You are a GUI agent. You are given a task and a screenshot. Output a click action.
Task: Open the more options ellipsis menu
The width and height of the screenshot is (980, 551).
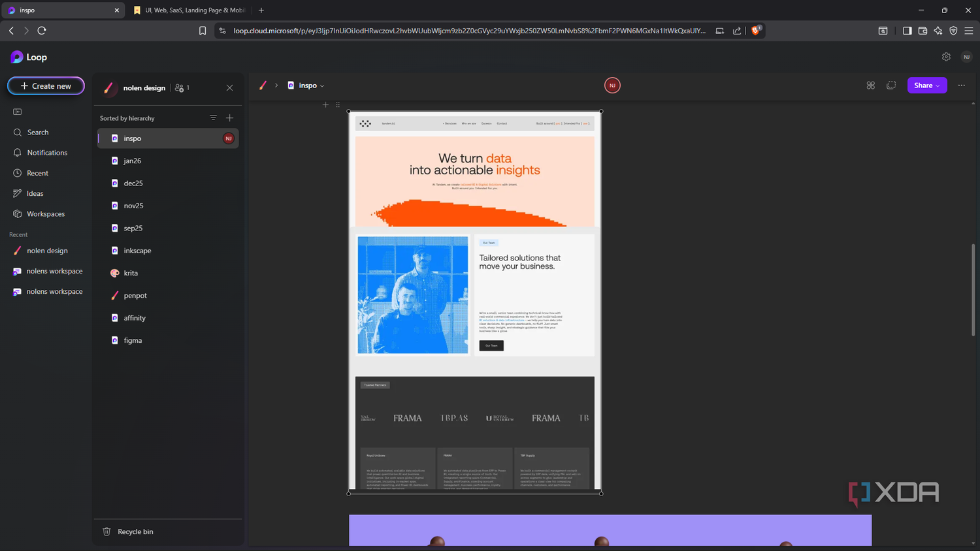point(962,86)
